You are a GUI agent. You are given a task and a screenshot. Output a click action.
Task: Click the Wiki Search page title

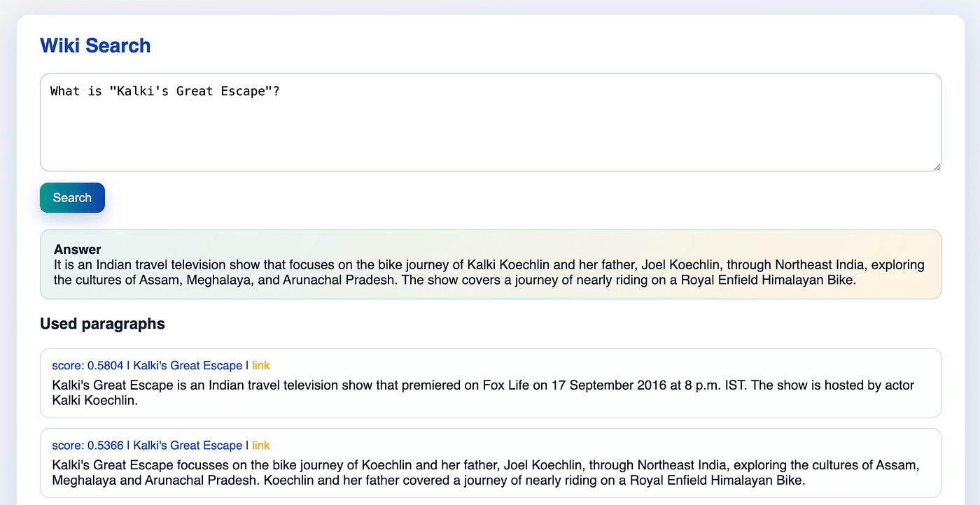click(x=95, y=45)
